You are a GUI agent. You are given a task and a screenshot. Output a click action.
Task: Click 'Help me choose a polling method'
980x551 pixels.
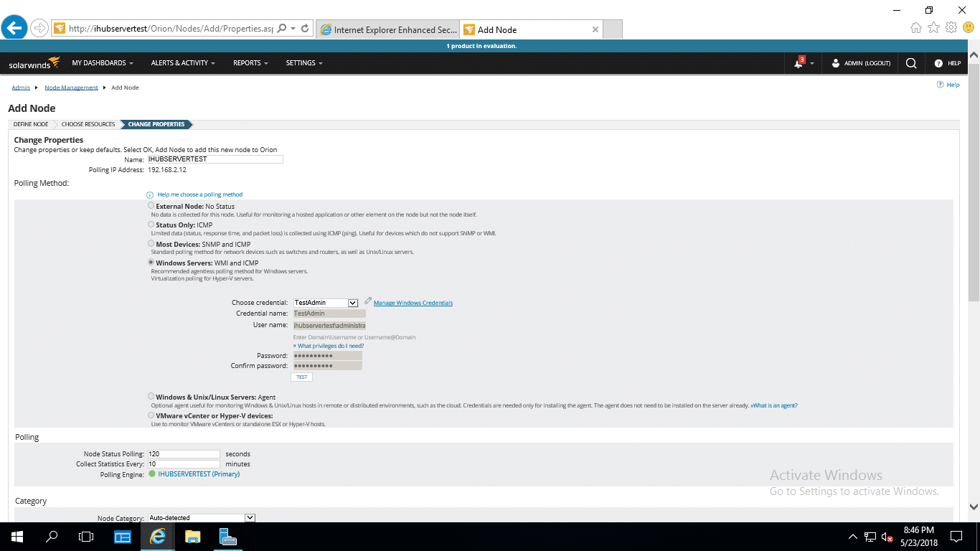pos(200,194)
